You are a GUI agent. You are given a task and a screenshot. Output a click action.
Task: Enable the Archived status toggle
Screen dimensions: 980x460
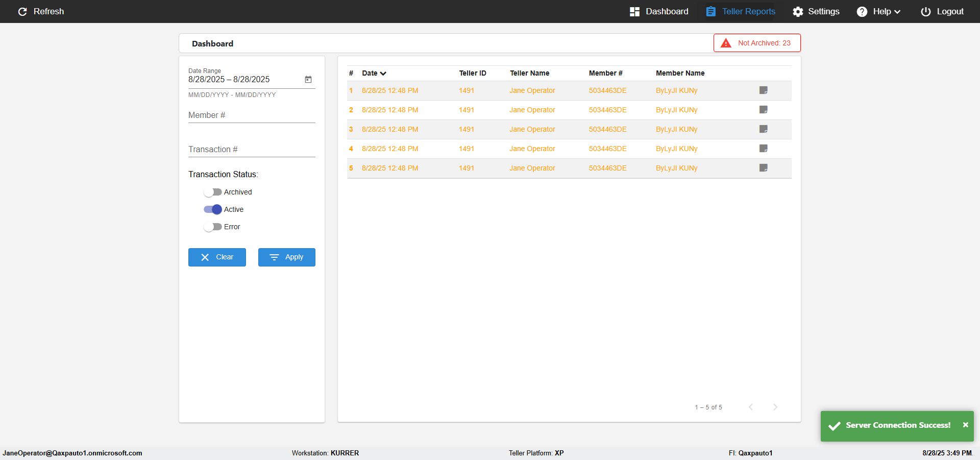tap(212, 192)
